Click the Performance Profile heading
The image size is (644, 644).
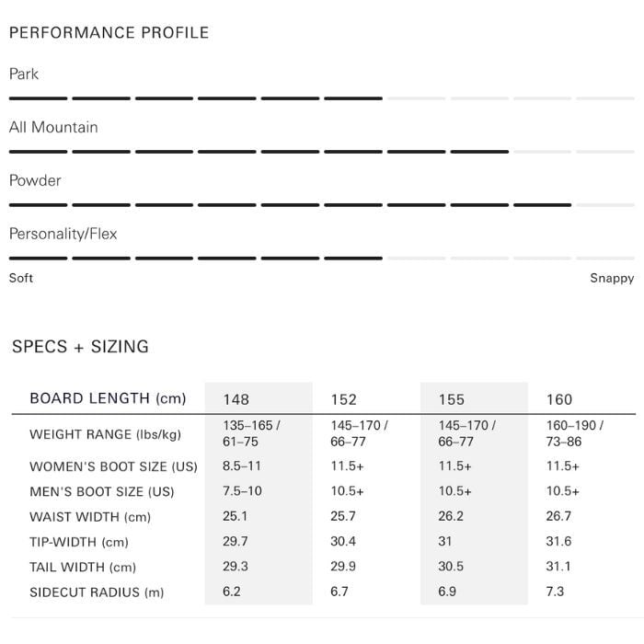tap(109, 33)
